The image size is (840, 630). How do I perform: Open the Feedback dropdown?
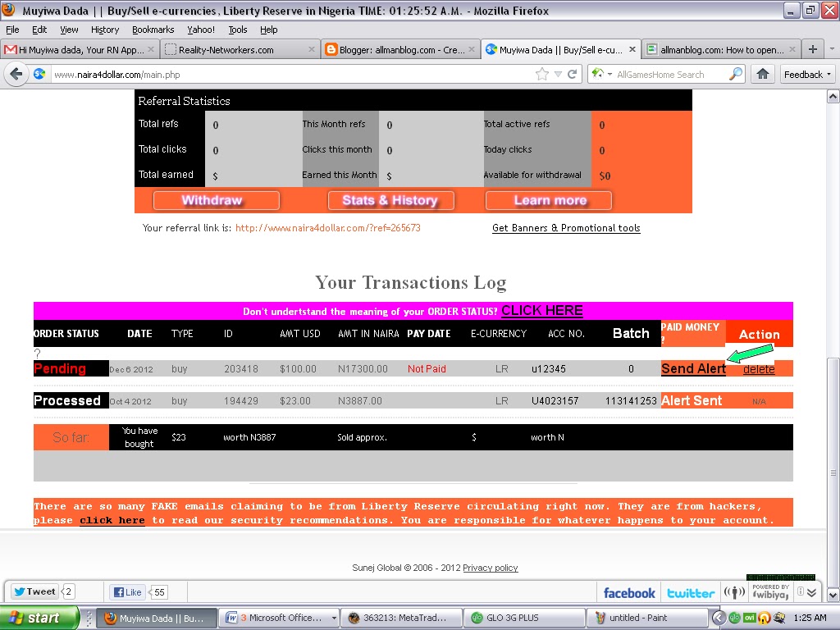(807, 74)
